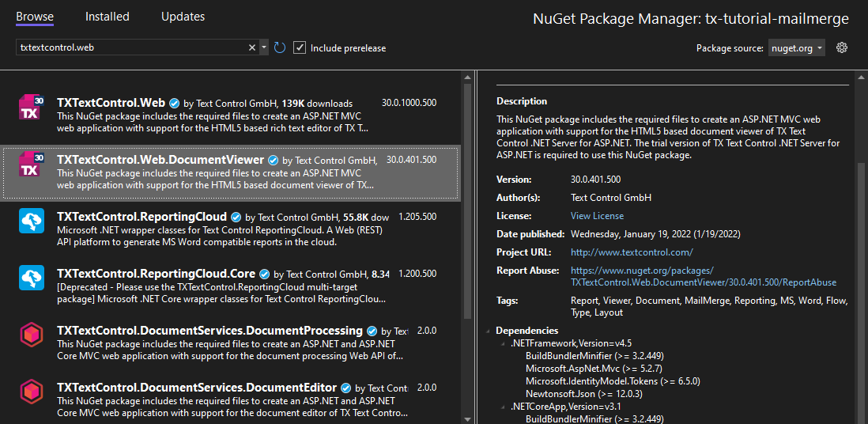The image size is (868, 424).
Task: Click the TXTextControl.ReportingCloud.Core cloud icon
Action: tap(32, 278)
